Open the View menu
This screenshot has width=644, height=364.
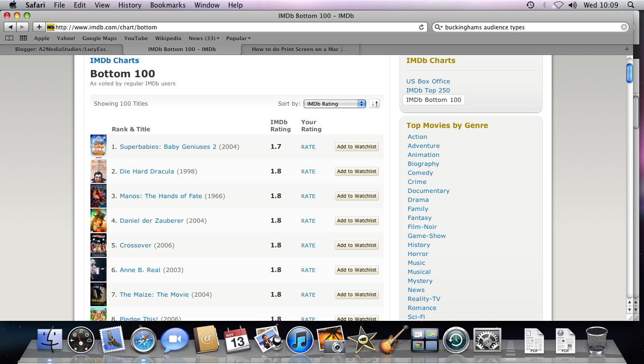tap(102, 5)
